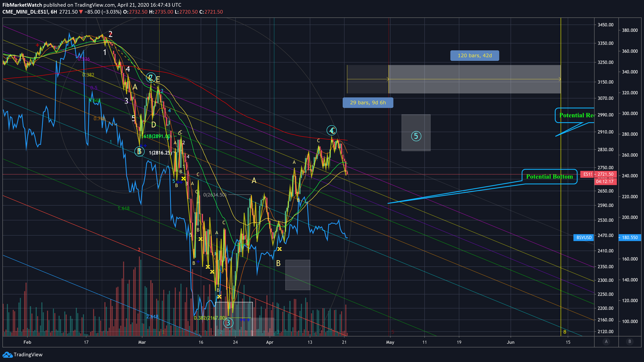Click the white 2 wave label at top
Screen dimensions: 644x362
coord(110,34)
